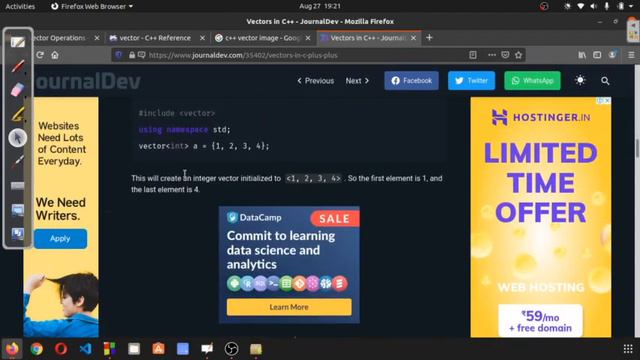
Task: Go to the Firefox home page
Action: (55, 55)
